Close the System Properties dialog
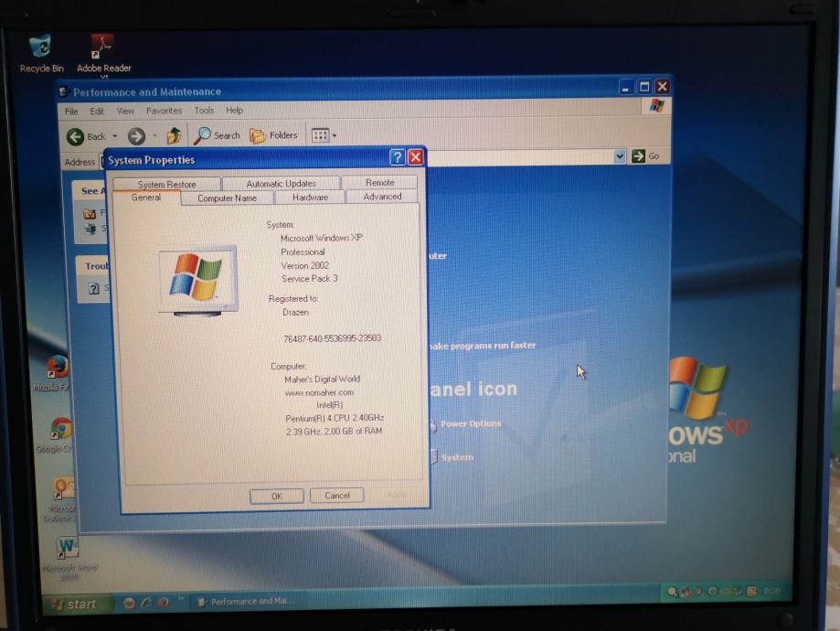840x631 pixels. 416,157
